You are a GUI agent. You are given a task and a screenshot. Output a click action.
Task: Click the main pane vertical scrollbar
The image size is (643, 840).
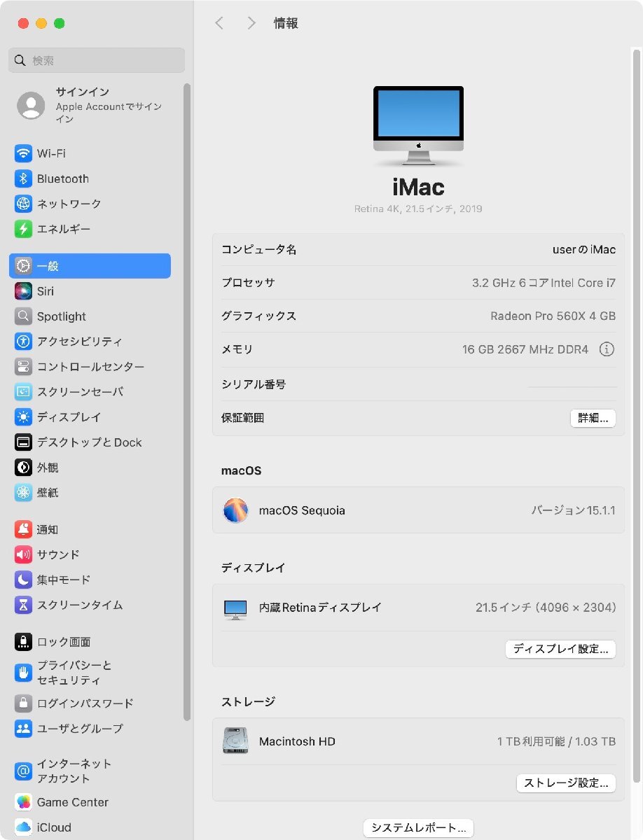(x=636, y=416)
